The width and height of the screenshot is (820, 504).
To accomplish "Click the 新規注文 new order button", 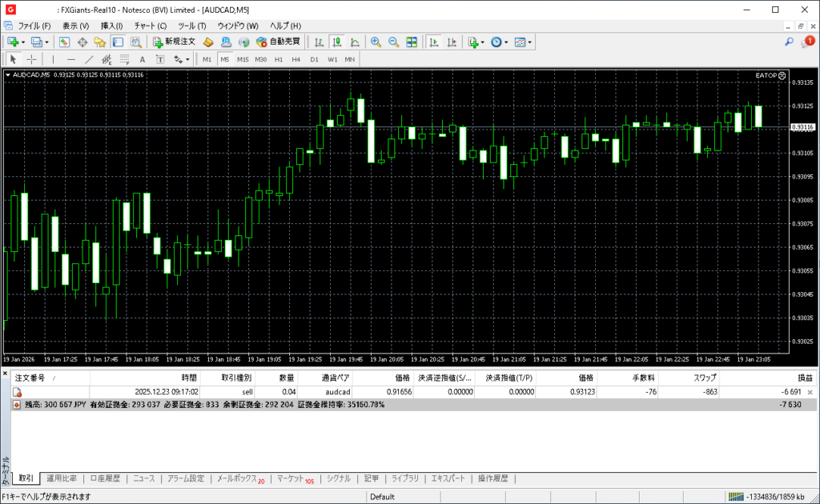I will point(174,42).
